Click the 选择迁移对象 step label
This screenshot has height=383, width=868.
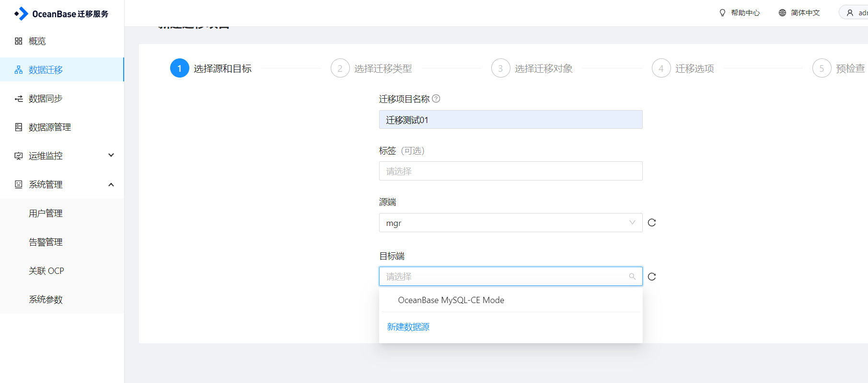click(544, 68)
